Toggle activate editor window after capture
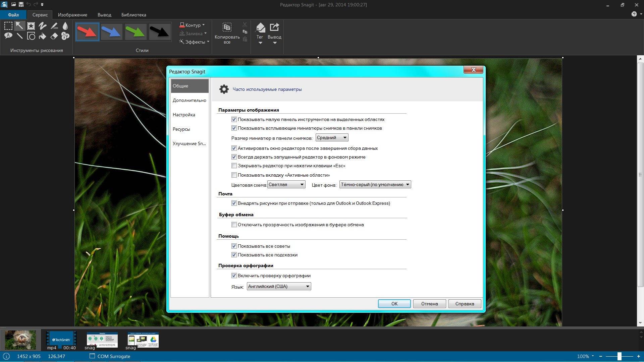The width and height of the screenshot is (644, 362). 234,148
